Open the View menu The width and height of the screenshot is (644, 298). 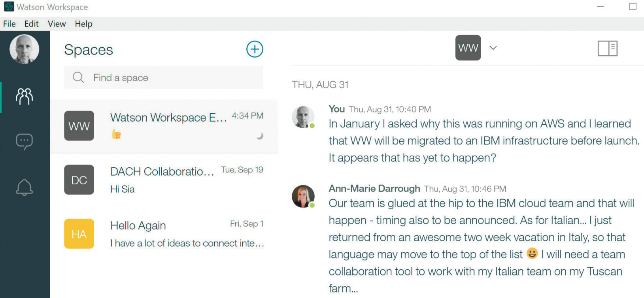[x=57, y=24]
